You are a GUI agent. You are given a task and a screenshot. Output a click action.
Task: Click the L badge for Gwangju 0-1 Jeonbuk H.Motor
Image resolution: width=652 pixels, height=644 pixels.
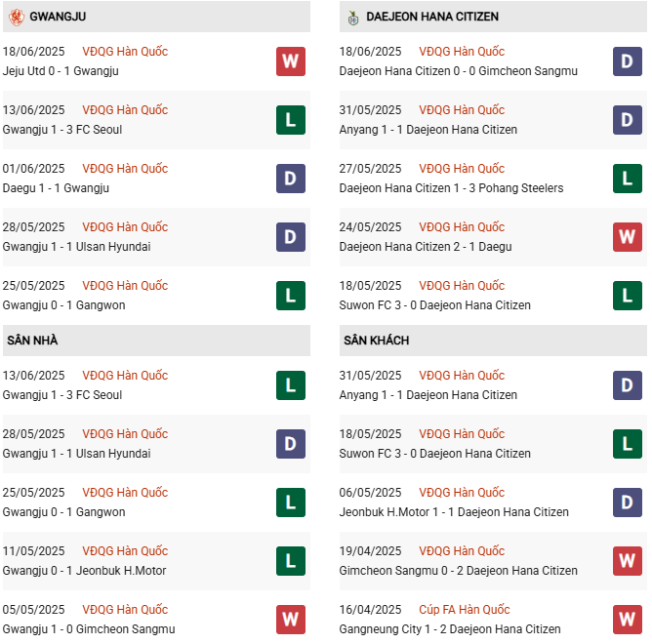coord(291,561)
